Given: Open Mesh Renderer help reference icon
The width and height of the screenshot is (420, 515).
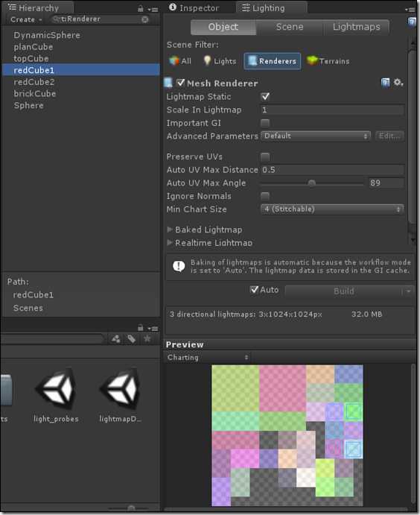Looking at the screenshot, I should click(x=385, y=83).
